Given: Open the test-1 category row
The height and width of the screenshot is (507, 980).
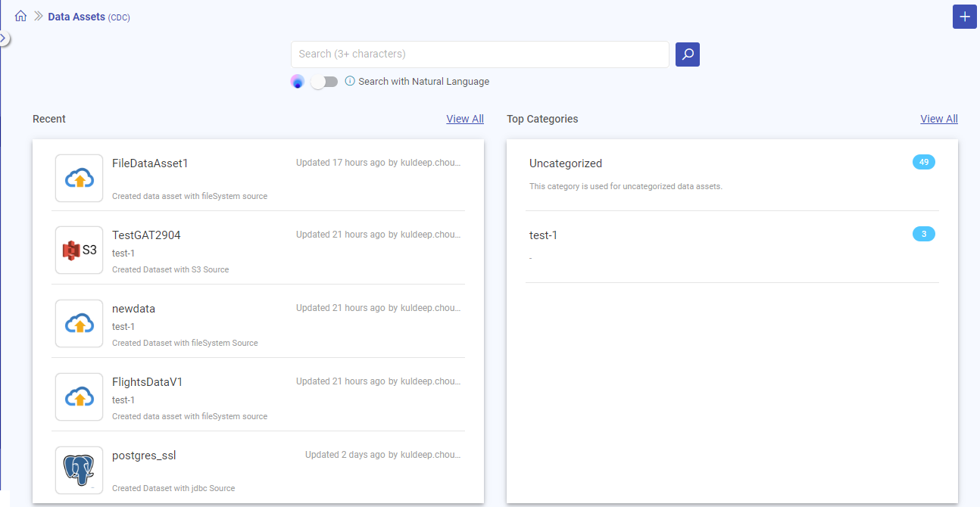Looking at the screenshot, I should (x=543, y=235).
